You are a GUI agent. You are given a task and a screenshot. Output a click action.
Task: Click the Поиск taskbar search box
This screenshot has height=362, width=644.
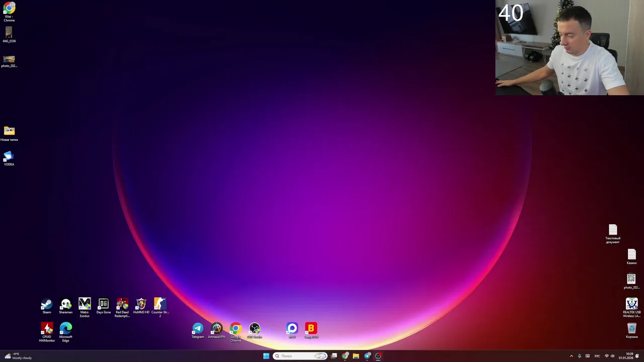tap(300, 356)
